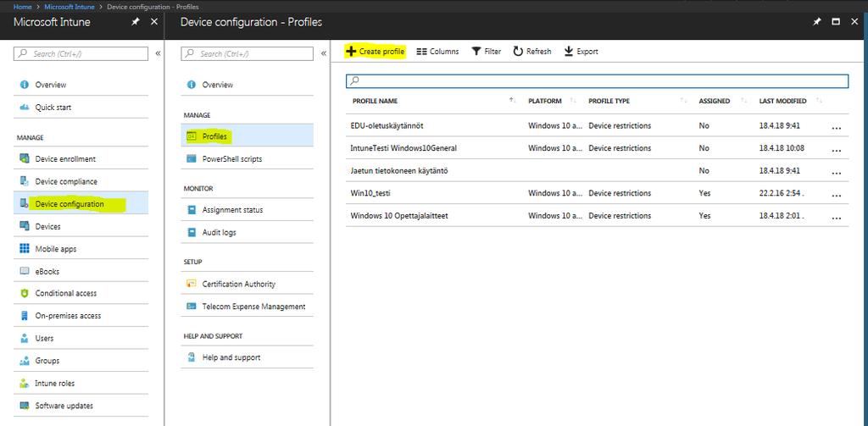Create a new profile
Screen dimensions: 868x426
(x=376, y=52)
